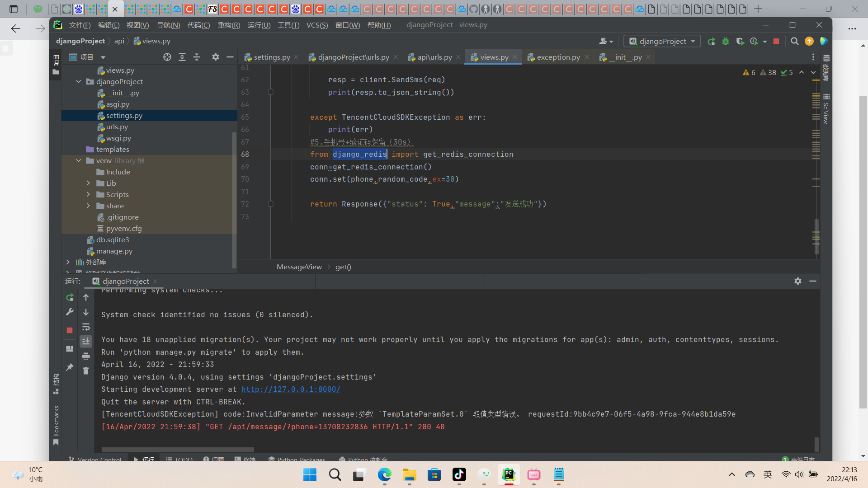Expand the share folder

(x=88, y=206)
